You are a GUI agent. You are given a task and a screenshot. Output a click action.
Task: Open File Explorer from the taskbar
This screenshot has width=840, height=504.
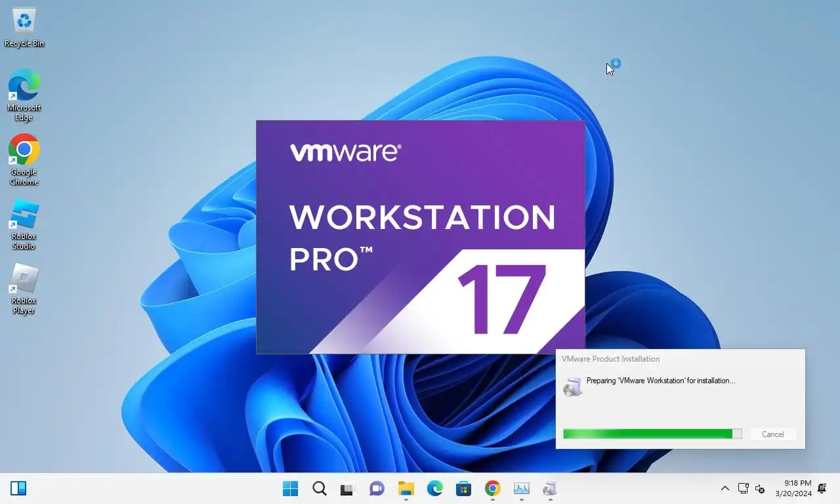coord(406,488)
